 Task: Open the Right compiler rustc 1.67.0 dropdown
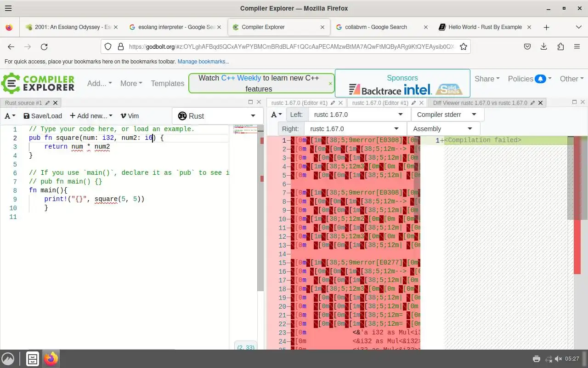click(355, 129)
